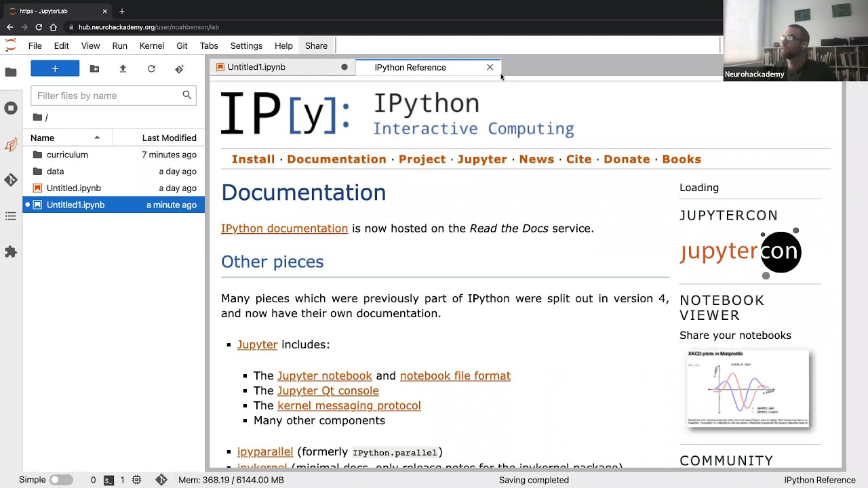868x488 pixels.
Task: Click the root folder breadcrumb icon
Action: point(38,117)
